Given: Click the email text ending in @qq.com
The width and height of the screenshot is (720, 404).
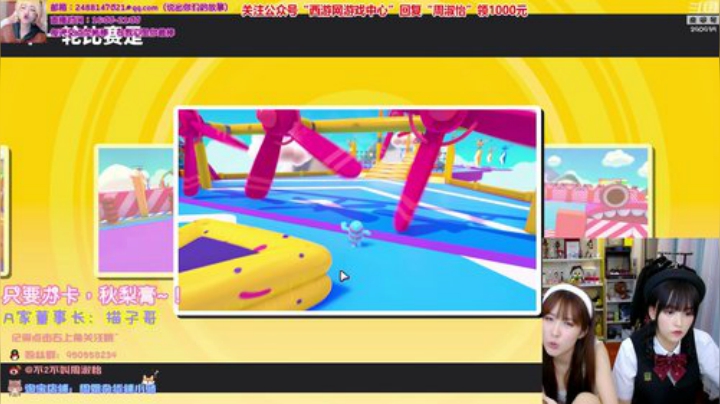Looking at the screenshot, I should (x=139, y=7).
